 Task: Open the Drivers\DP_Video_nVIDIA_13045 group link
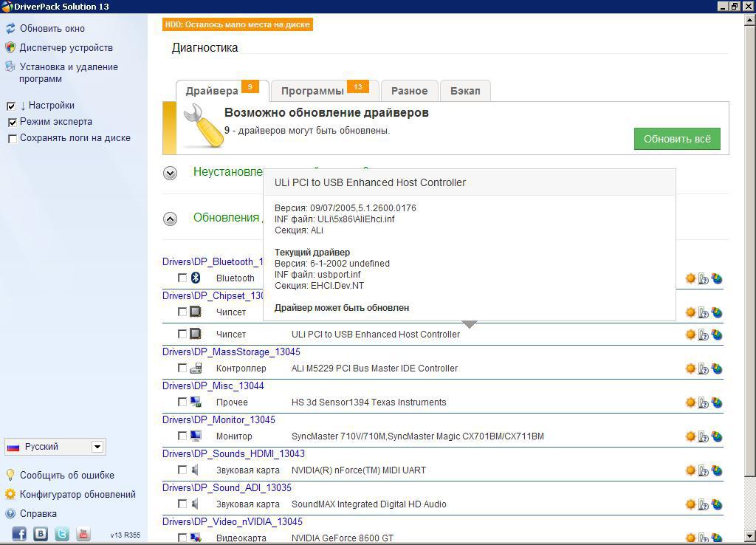pos(233,522)
